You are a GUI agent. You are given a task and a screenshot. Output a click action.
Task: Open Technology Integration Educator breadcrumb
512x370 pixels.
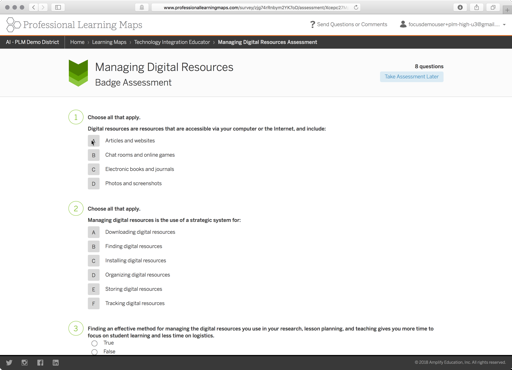[172, 42]
